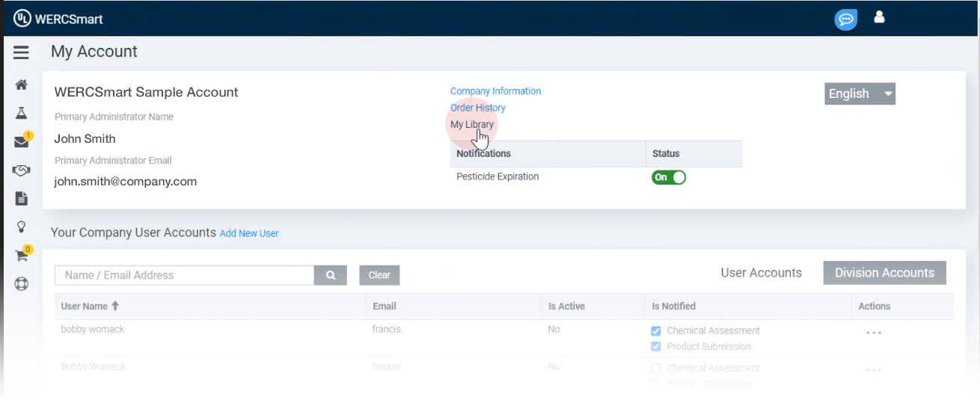Image resolution: width=980 pixels, height=406 pixels.
Task: Open the user profile icon in header
Action: click(880, 17)
